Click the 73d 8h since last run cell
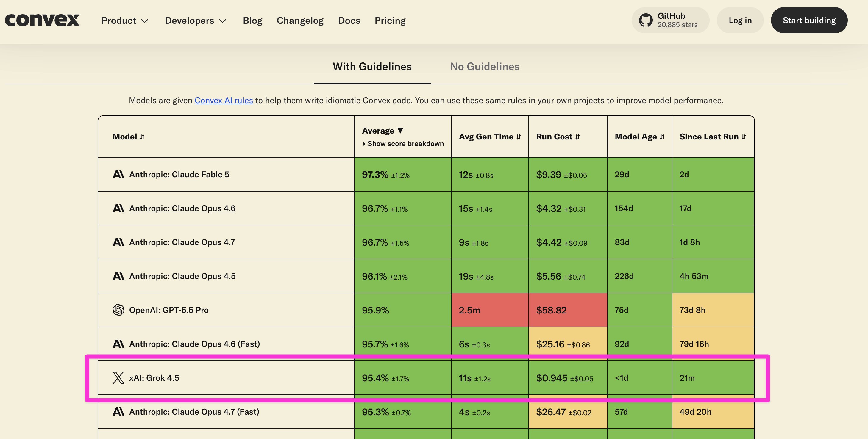868x439 pixels. point(713,310)
